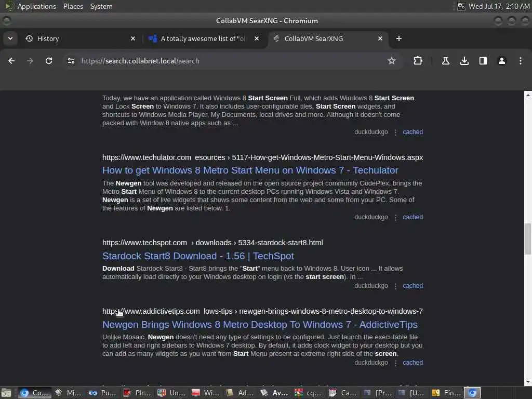
Task: Expand options dots beside AddictiveTips duckduckgo label
Action: click(395, 363)
